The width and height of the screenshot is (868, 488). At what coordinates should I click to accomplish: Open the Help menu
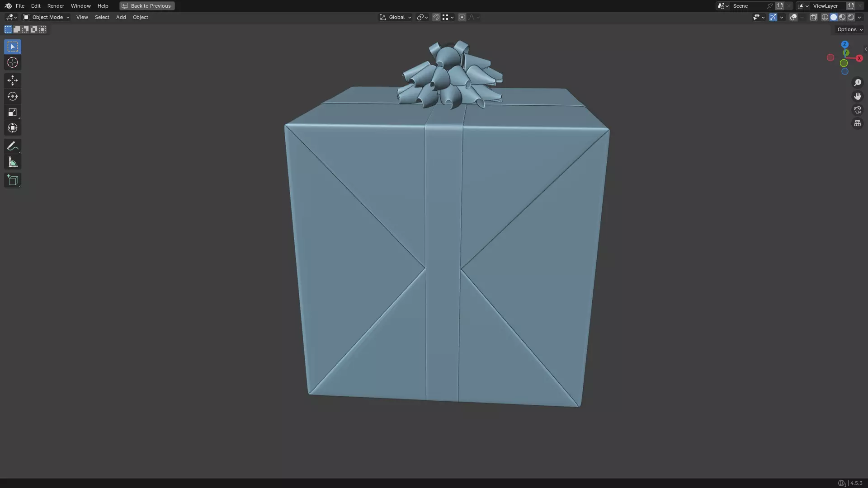(x=103, y=6)
